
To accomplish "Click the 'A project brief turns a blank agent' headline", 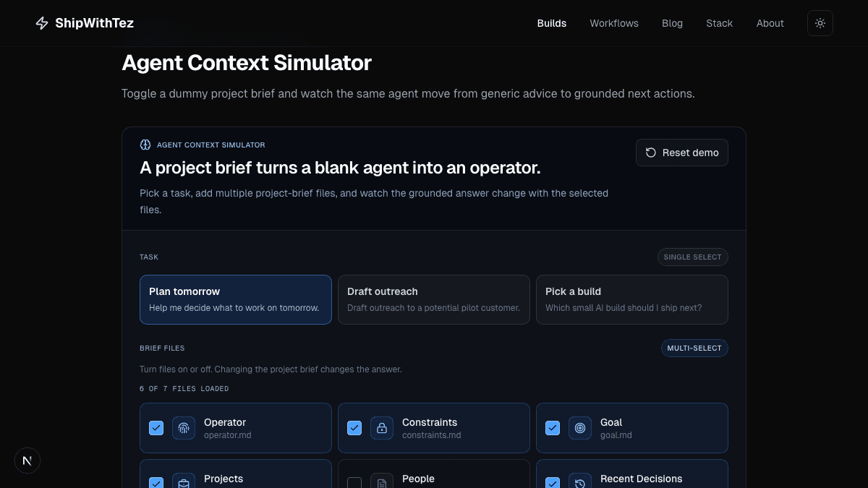I will [x=340, y=168].
